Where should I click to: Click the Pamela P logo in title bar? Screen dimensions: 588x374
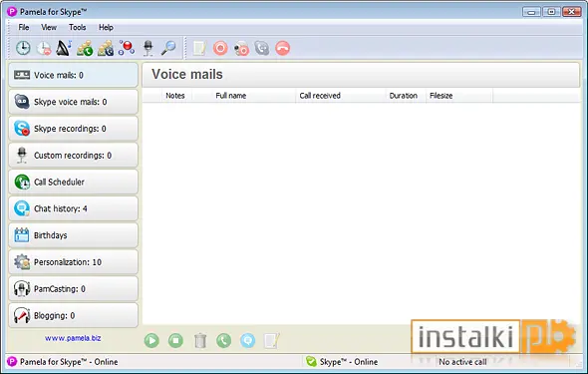(x=12, y=12)
